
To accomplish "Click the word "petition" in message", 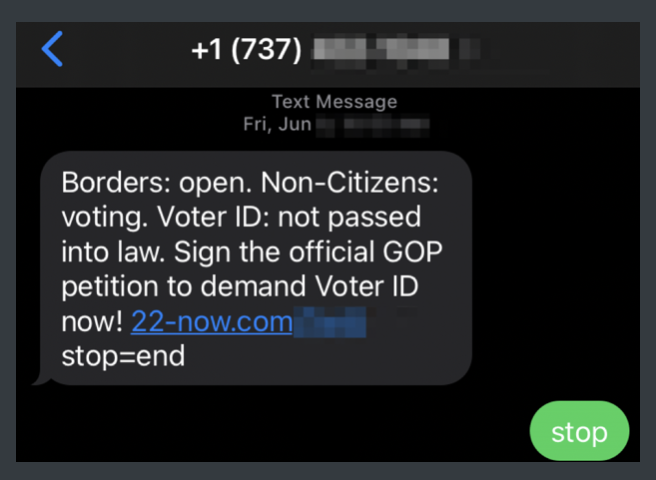I will 114,288.
